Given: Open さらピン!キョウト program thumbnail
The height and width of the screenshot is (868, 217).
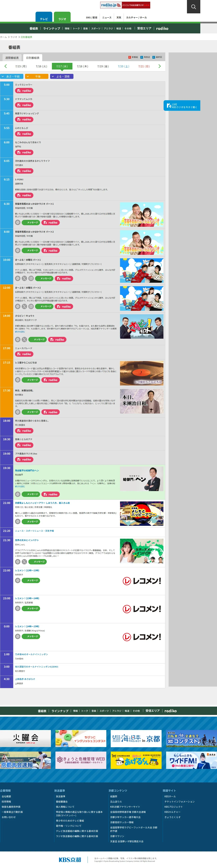Looking at the screenshot, I should (142, 326).
